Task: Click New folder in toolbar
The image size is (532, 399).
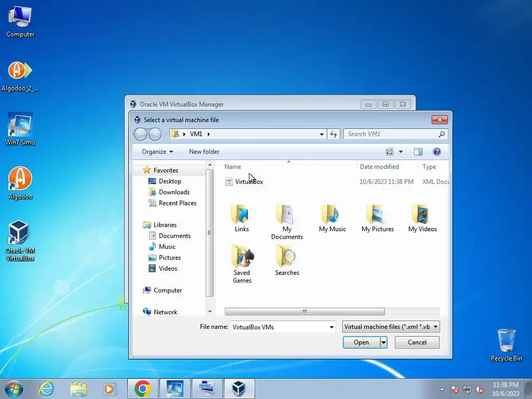Action: point(204,152)
